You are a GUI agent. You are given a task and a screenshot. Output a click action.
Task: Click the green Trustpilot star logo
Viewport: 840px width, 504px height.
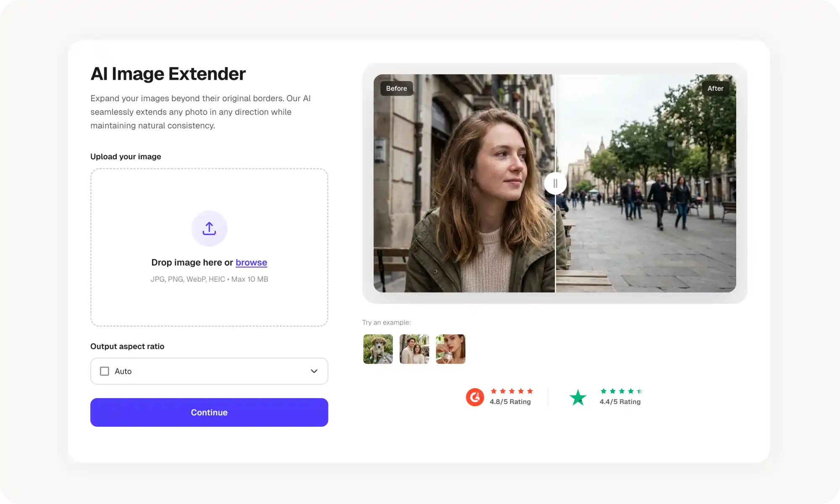pos(578,397)
